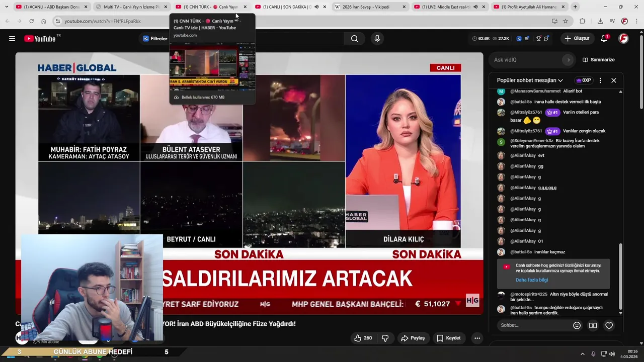
Task: Open taskbar network icon
Action: [604, 354]
